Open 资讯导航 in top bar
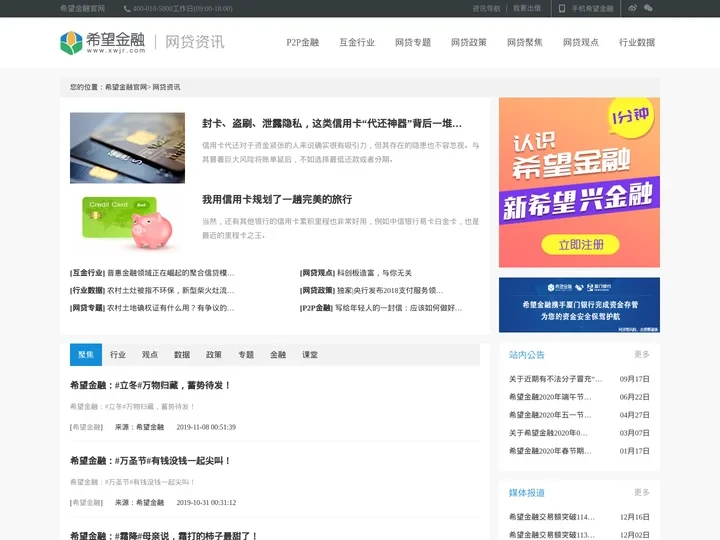The image size is (720, 540). (x=486, y=8)
